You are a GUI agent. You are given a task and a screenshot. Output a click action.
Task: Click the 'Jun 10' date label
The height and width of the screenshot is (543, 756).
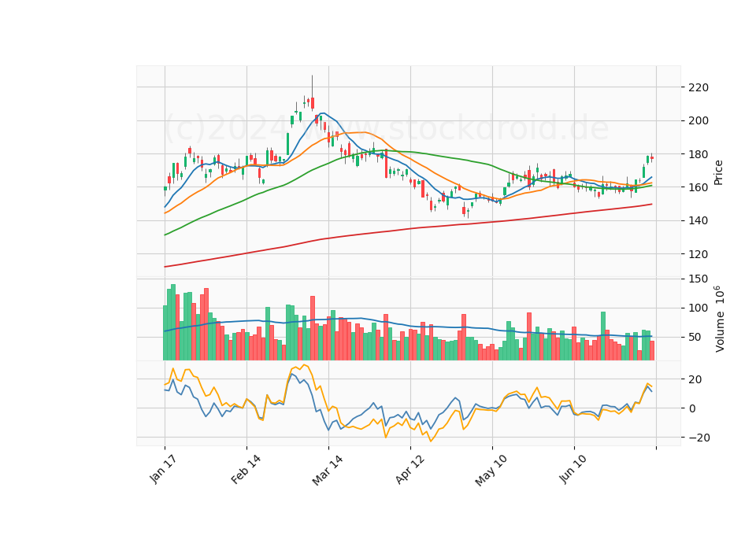(x=573, y=469)
